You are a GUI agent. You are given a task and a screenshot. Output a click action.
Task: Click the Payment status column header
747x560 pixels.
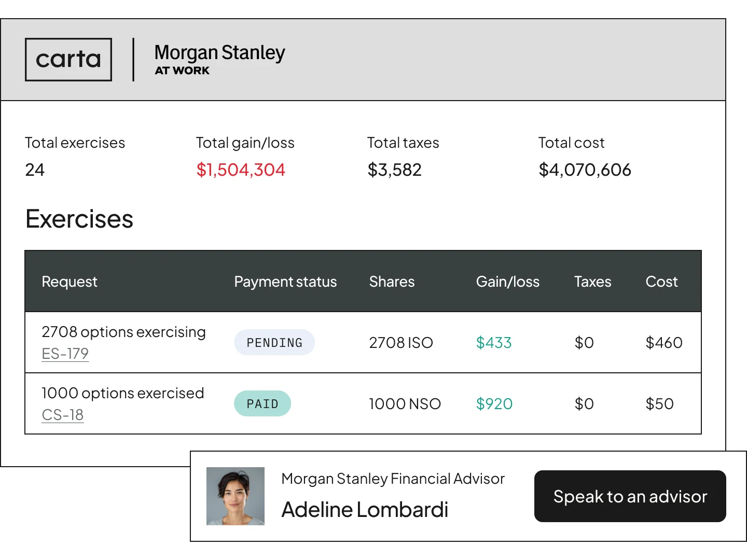285,282
